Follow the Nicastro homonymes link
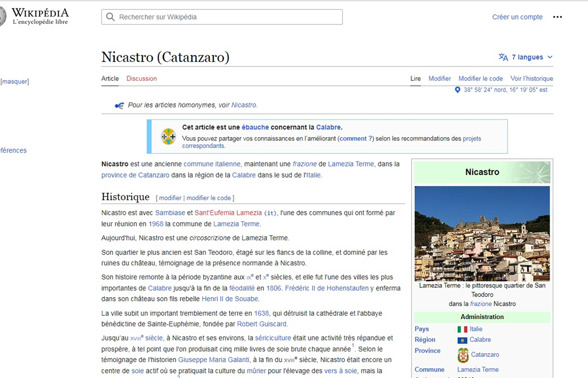Viewport: 588px width, 378px height. [244, 105]
